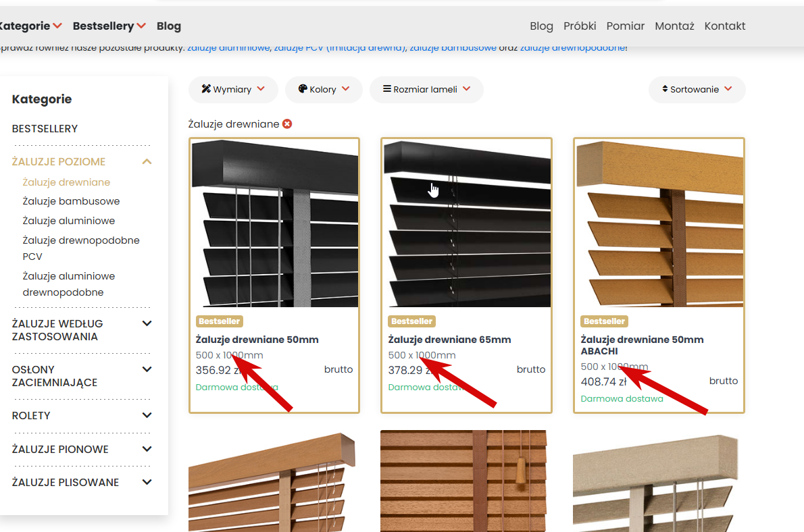This screenshot has height=532, width=804.
Task: Click Darmowa dostawa under the ABACHI product
Action: [x=622, y=399]
